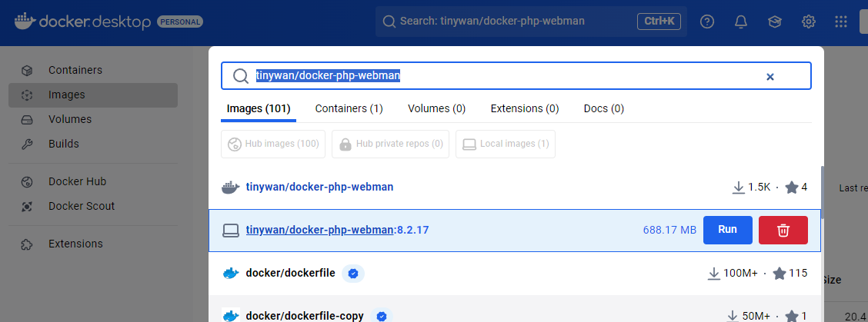
Task: Click the verified badge next to docker/dockerfile-copy
Action: click(x=382, y=317)
